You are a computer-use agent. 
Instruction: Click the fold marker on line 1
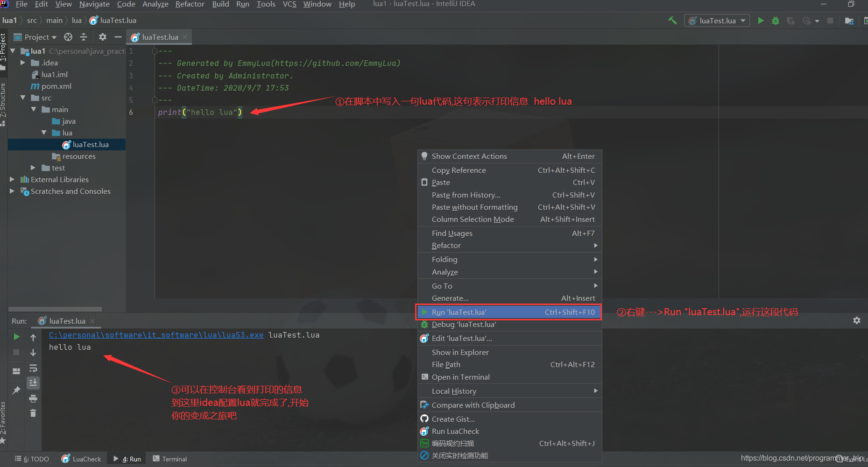(155, 51)
